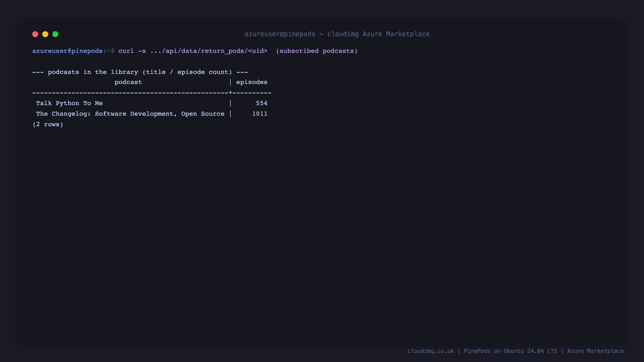
Task: Select the curl return_pods command text
Action: [193, 51]
